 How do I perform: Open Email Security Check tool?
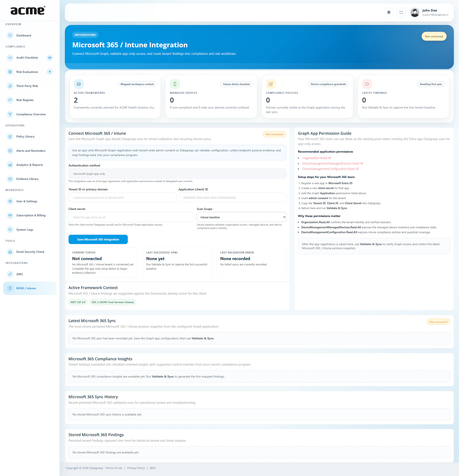pos(30,252)
